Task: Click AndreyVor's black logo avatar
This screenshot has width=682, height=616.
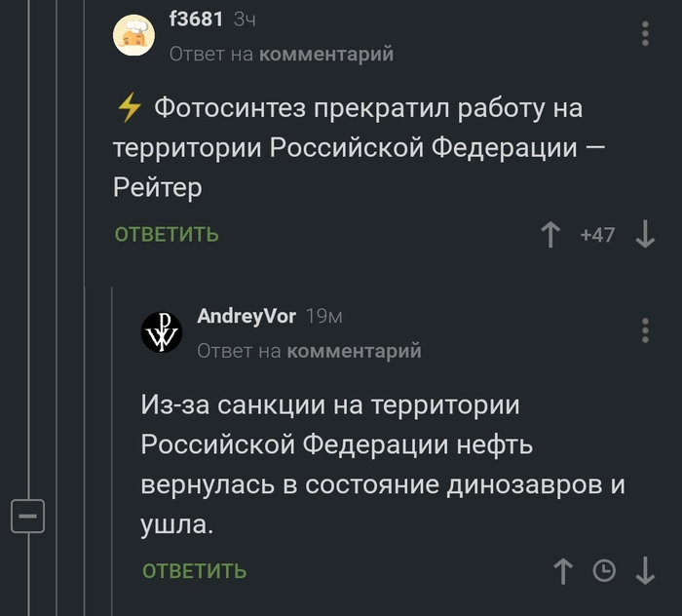Action: [x=162, y=332]
